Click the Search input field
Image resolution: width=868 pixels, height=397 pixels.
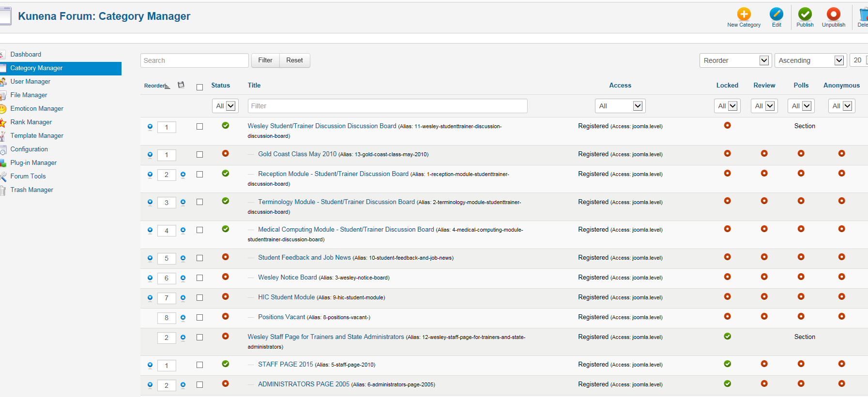coord(194,60)
